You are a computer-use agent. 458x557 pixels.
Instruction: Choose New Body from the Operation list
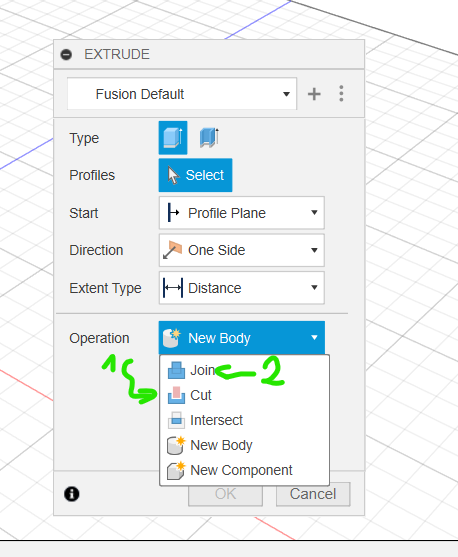click(x=244, y=445)
